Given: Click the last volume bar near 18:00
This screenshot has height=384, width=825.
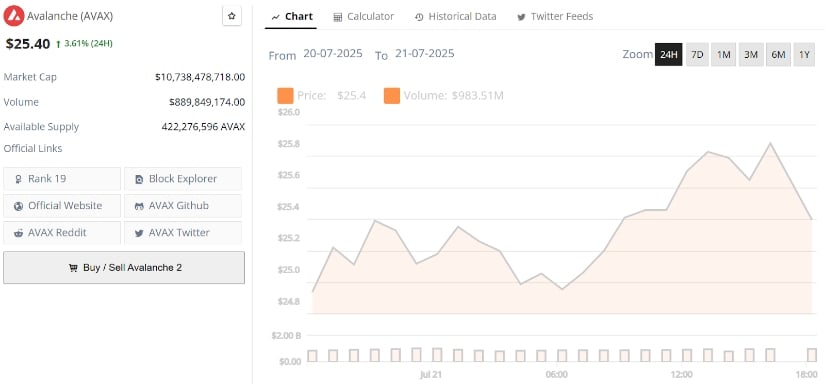Looking at the screenshot, I should (x=812, y=355).
